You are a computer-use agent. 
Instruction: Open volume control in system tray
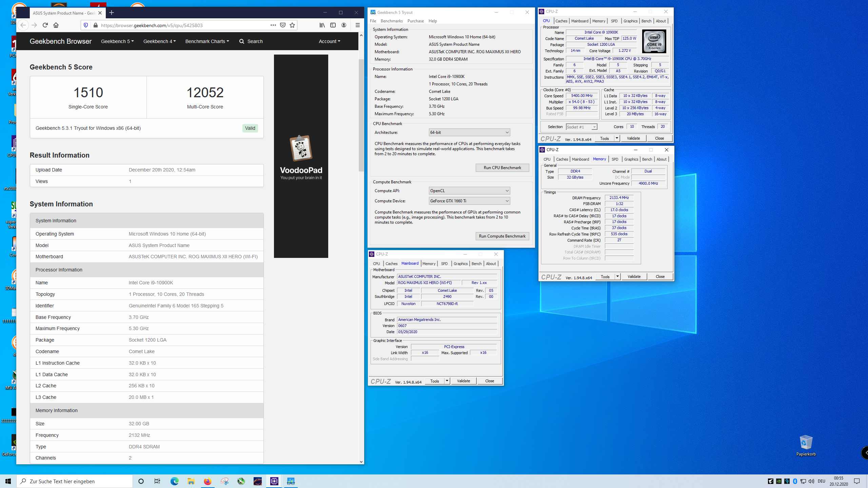(811, 481)
